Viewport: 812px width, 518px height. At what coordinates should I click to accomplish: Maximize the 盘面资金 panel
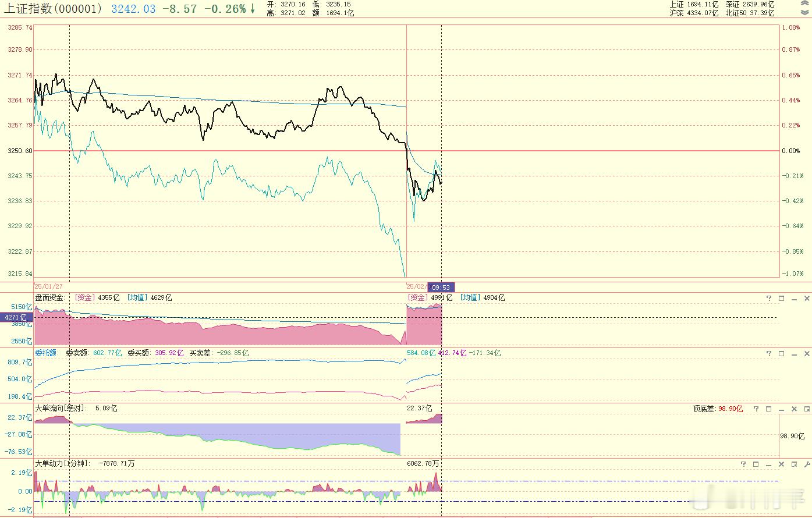pyautogui.click(x=781, y=298)
